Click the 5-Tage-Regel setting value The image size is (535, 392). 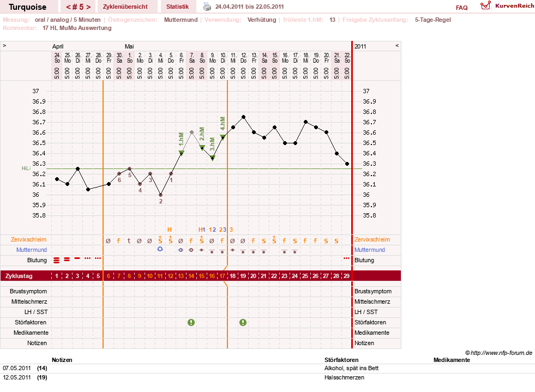[432, 20]
